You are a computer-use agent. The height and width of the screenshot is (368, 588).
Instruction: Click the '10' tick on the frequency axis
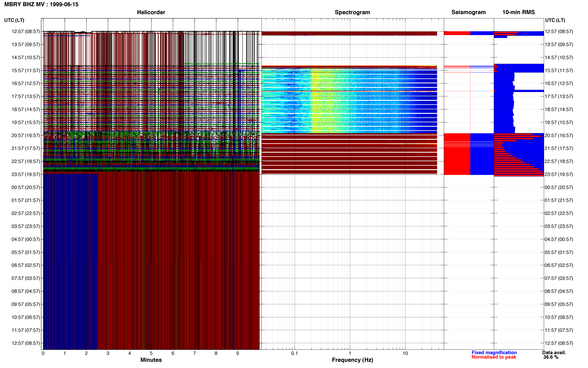coord(405,353)
